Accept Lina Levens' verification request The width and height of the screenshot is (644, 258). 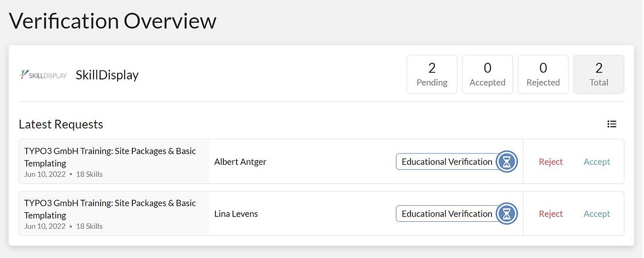tap(597, 214)
